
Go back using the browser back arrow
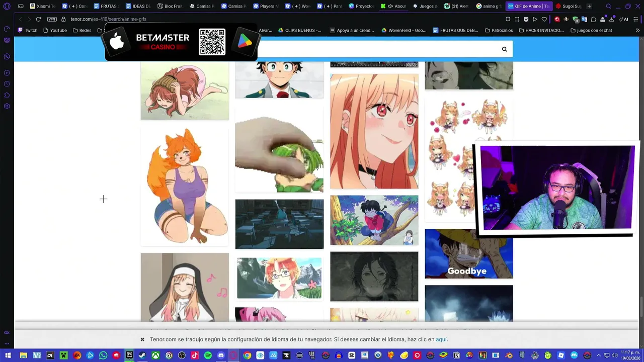point(20,19)
